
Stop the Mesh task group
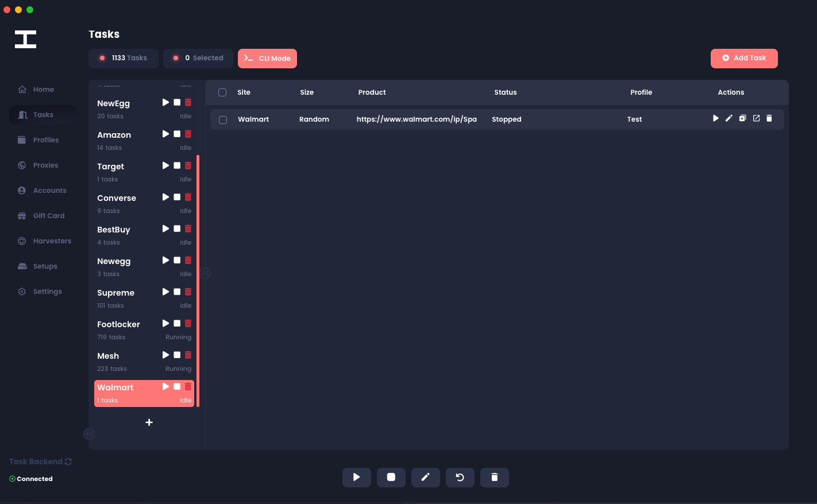click(x=177, y=355)
